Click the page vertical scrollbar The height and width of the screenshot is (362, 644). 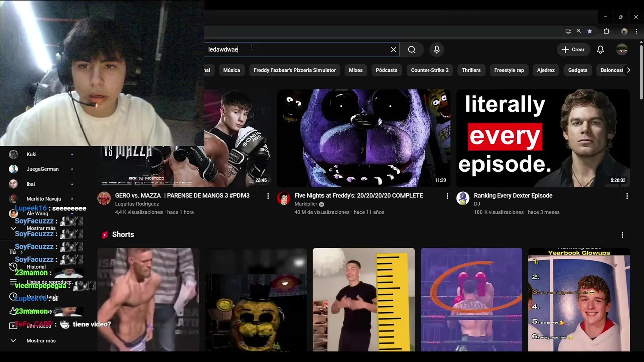(x=641, y=73)
